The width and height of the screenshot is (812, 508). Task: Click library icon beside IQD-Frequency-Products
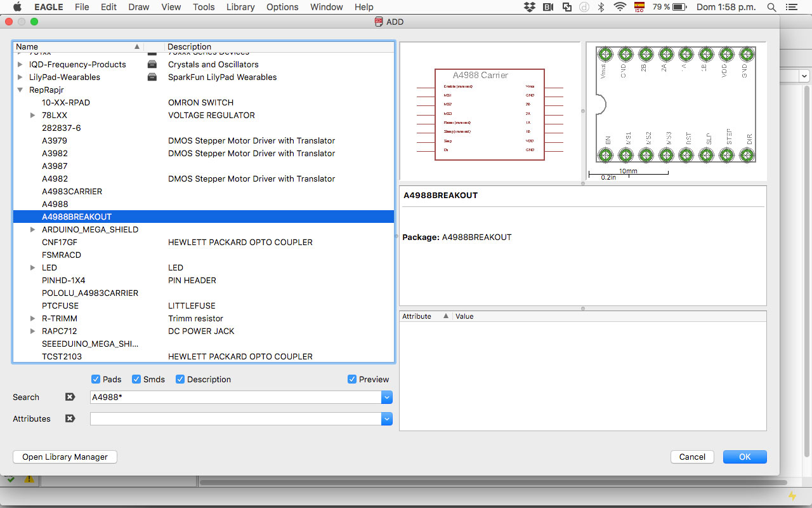point(152,64)
